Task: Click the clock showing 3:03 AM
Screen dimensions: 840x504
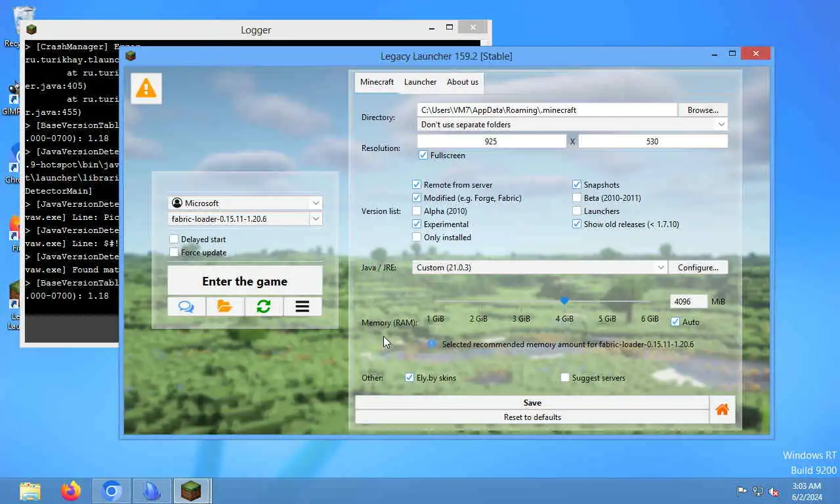Action: [x=807, y=486]
